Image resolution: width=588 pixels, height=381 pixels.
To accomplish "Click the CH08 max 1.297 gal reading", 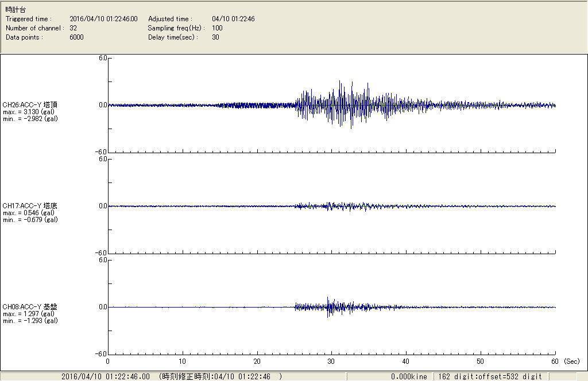I will tap(29, 314).
